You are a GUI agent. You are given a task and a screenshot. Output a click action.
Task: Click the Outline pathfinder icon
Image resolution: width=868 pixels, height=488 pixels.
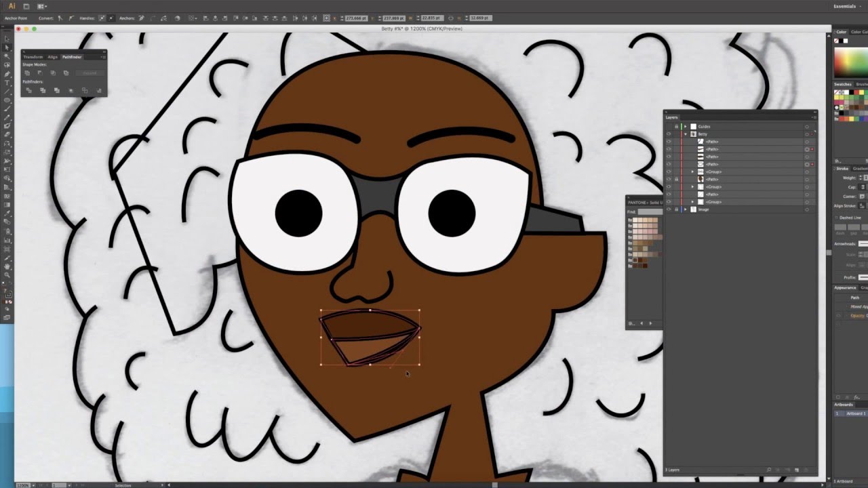click(x=85, y=90)
